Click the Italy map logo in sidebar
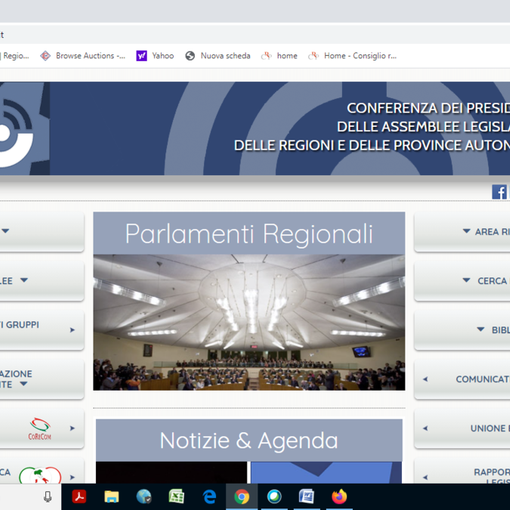 tap(40, 475)
